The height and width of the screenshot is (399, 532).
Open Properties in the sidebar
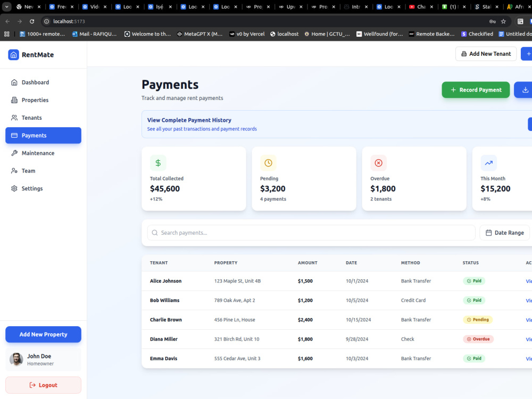tap(44, 100)
